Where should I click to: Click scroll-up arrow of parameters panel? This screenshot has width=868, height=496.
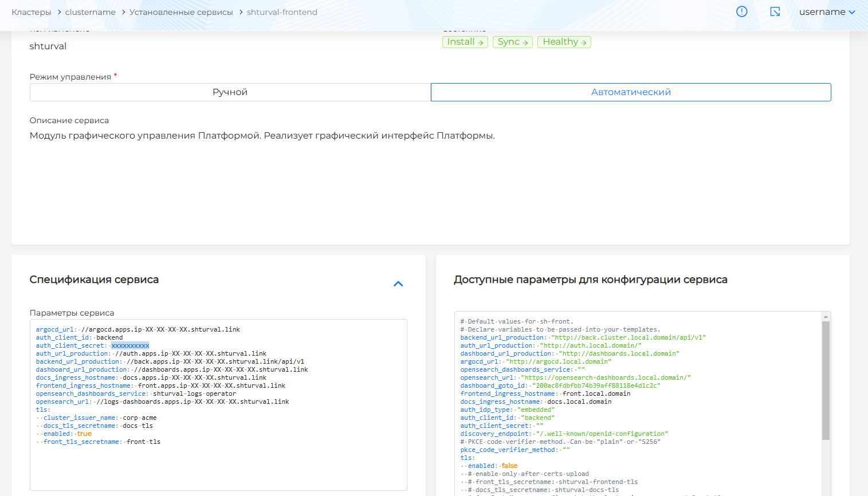[826, 316]
